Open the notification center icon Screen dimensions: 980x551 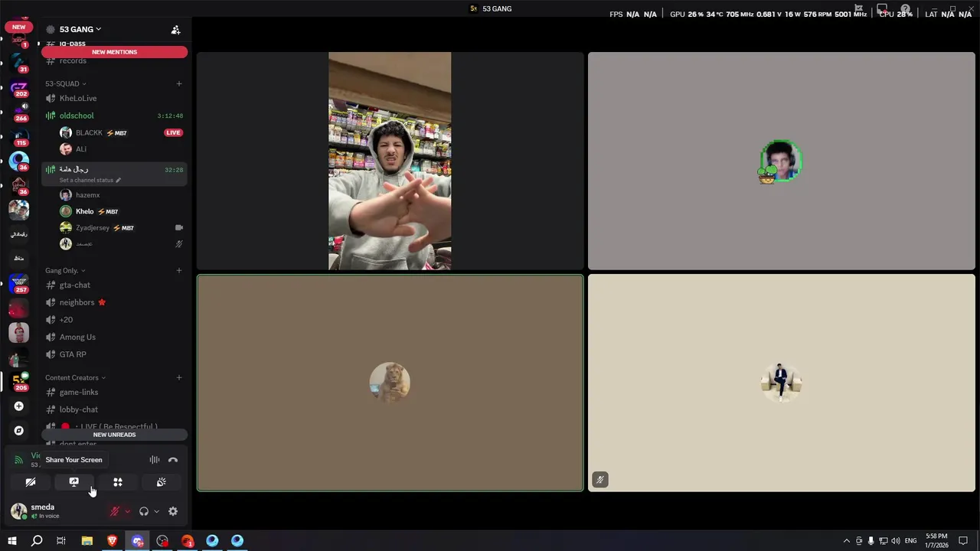pos(964,541)
